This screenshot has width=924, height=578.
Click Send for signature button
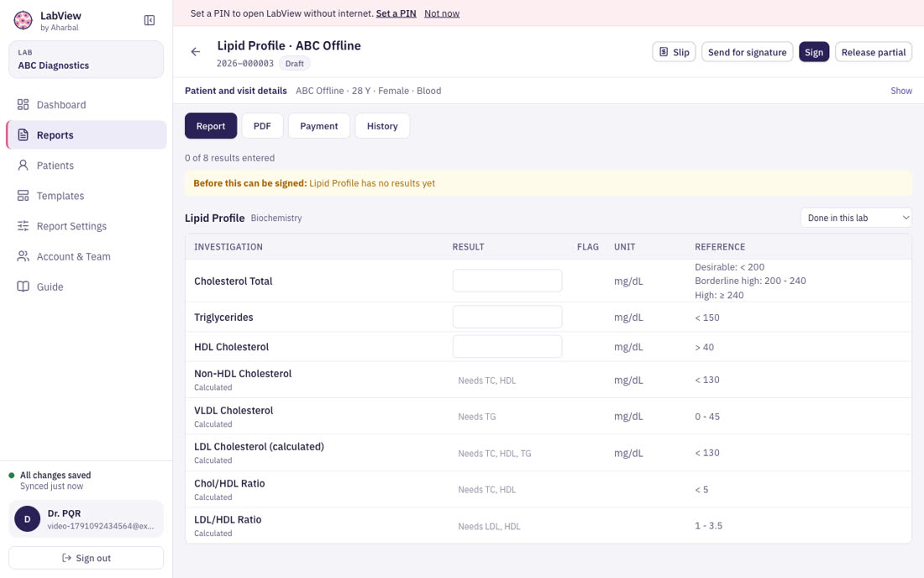pos(748,52)
